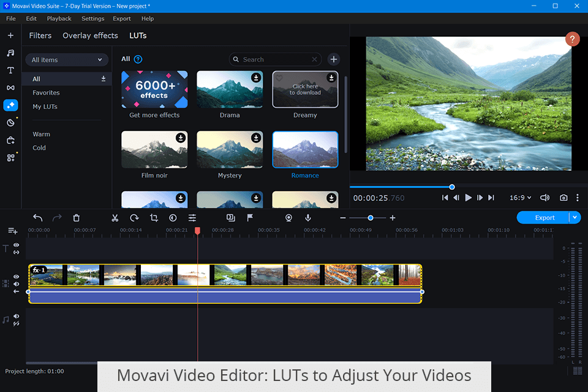Open the Elements sticker sidebar icon

point(10,123)
